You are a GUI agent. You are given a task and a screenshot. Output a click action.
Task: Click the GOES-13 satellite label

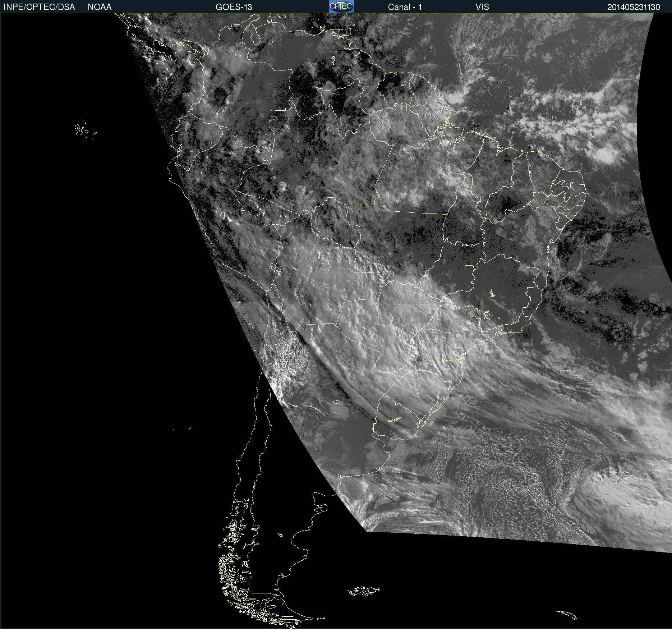click(x=234, y=7)
